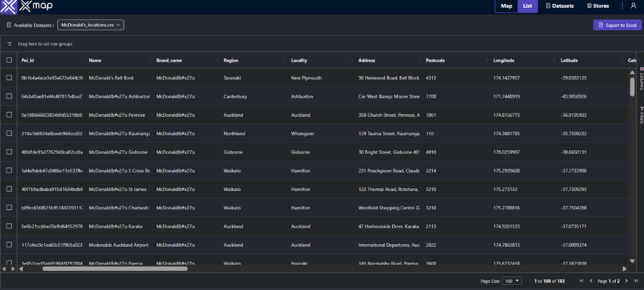Image resolution: width=644 pixels, height=290 pixels.
Task: Check the Ashburton row checkbox
Action: click(x=9, y=97)
